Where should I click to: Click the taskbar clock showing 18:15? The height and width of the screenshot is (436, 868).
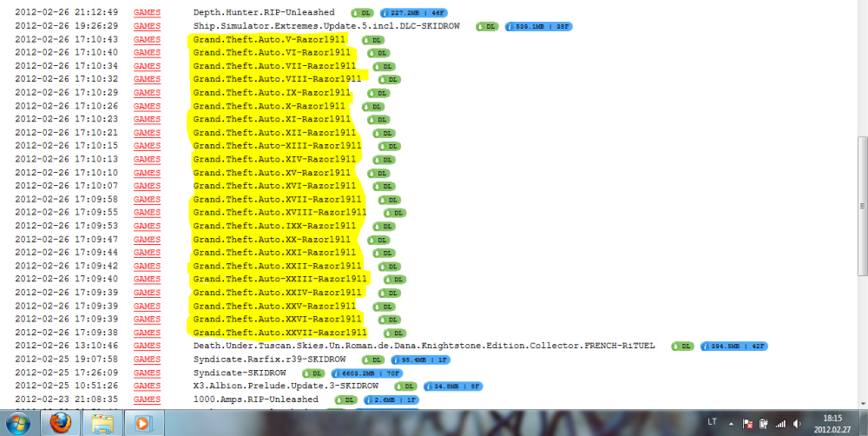click(832, 424)
